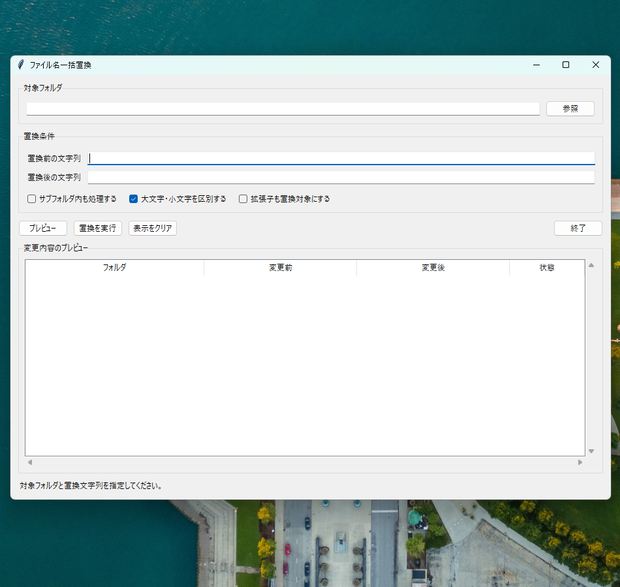Click the 参照 browse button

[570, 109]
